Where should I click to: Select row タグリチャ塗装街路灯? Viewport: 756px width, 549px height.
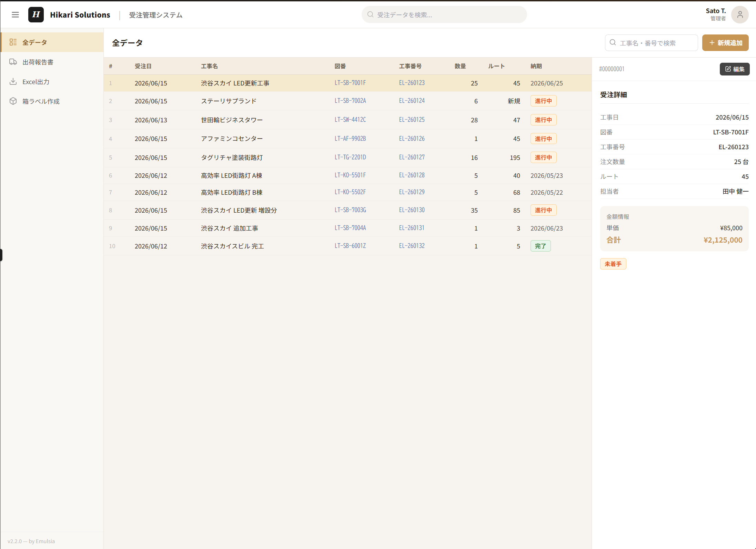point(347,157)
